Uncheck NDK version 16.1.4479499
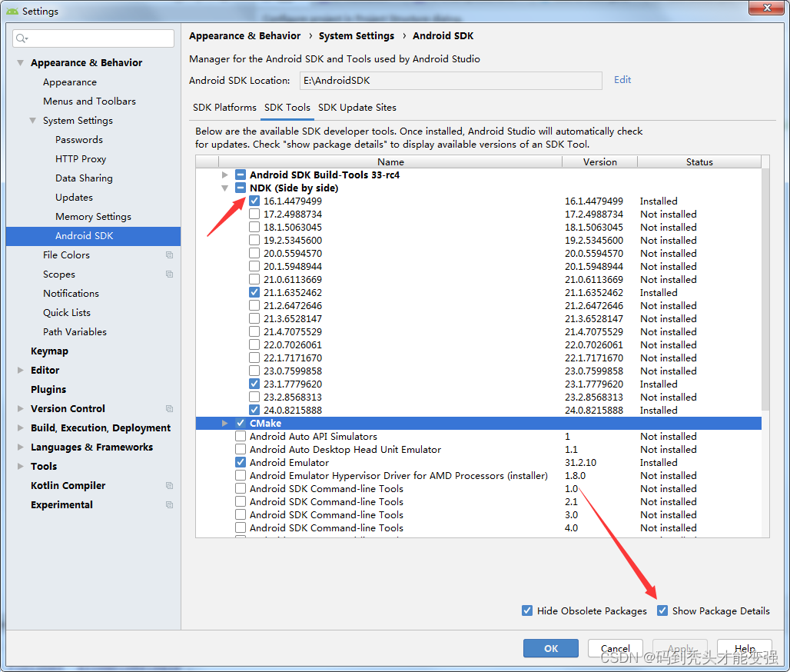The height and width of the screenshot is (672, 790). (254, 201)
